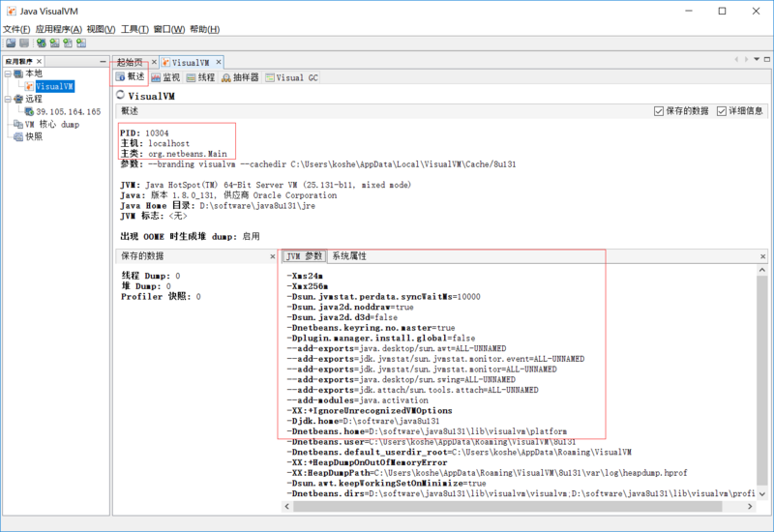Select remote host 39.105.164.165
The height and width of the screenshot is (532, 774).
coord(68,111)
